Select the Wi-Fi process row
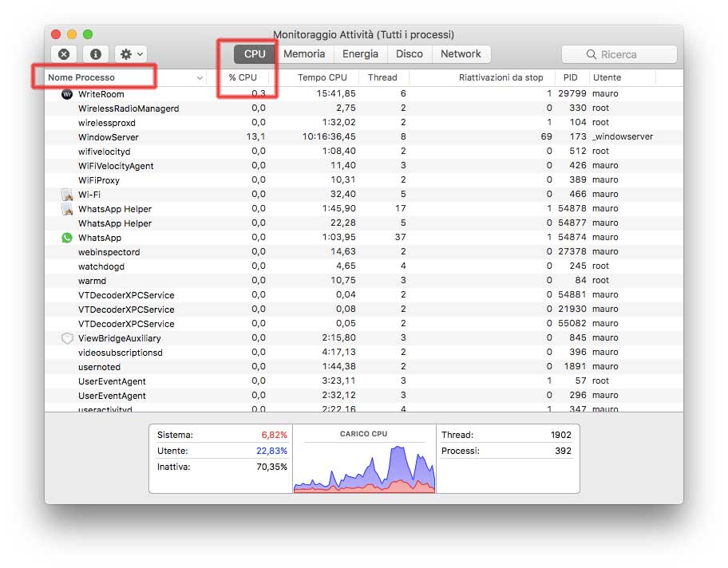The image size is (728, 568). [364, 195]
